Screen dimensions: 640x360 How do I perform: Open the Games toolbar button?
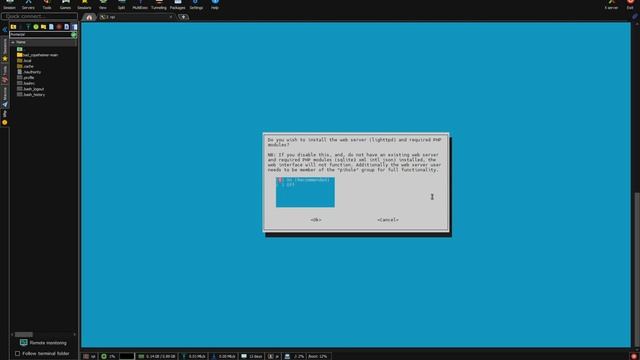coord(65,5)
